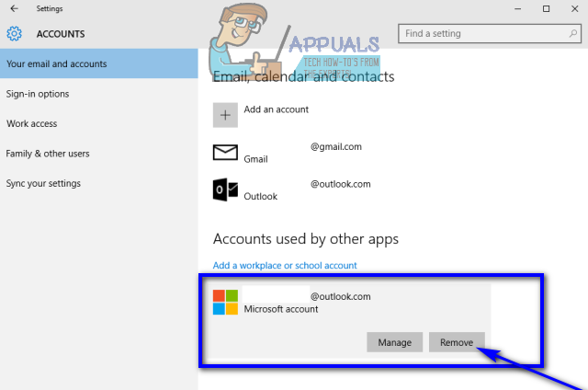The height and width of the screenshot is (390, 588).
Task: Select the Gmail envelope icon
Action: (225, 153)
